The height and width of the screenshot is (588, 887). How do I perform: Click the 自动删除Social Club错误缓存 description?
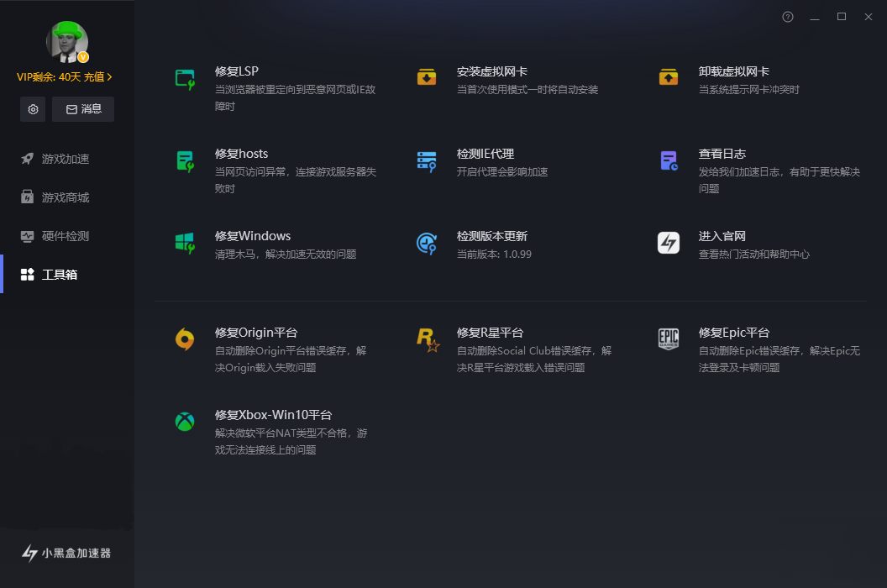[534, 359]
